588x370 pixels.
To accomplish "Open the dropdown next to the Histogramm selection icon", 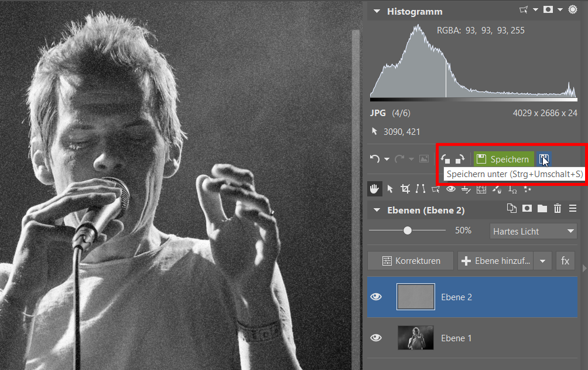I will point(535,10).
